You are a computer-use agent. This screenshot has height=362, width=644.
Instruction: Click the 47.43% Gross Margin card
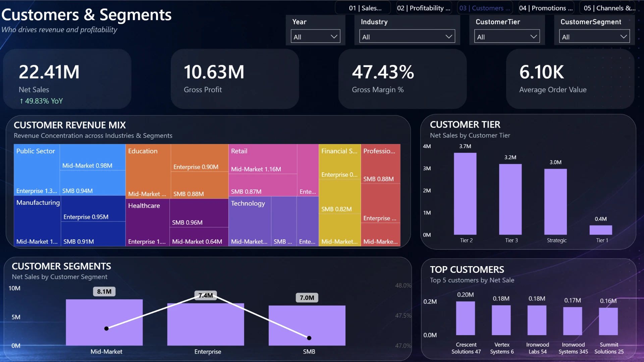(402, 79)
